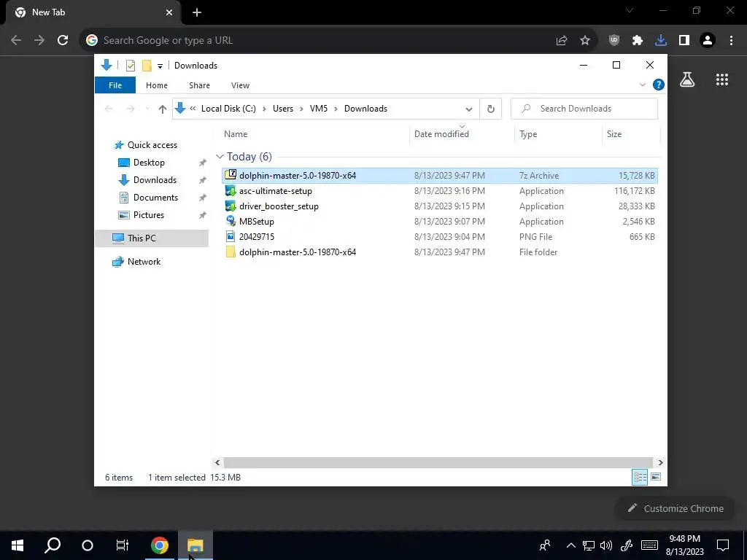747x560 pixels.
Task: Open Quick access in navigation pane
Action: [x=152, y=145]
